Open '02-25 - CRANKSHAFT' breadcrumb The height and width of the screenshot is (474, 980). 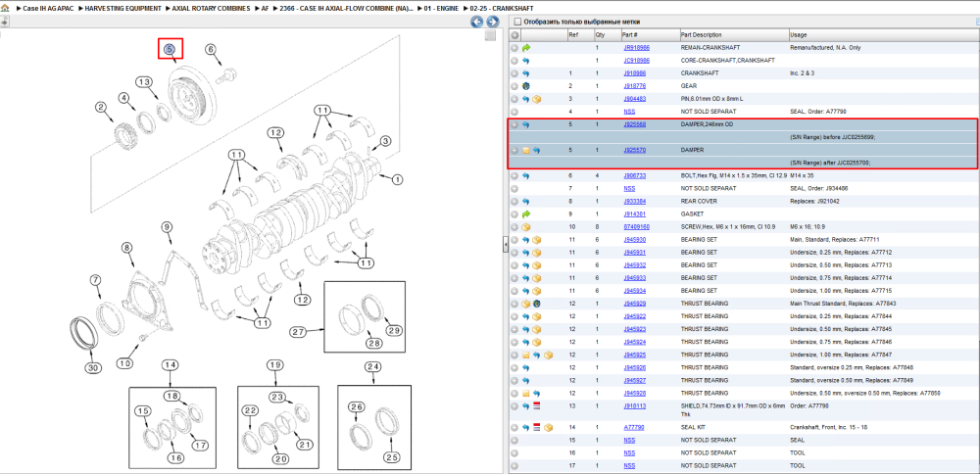(x=503, y=9)
